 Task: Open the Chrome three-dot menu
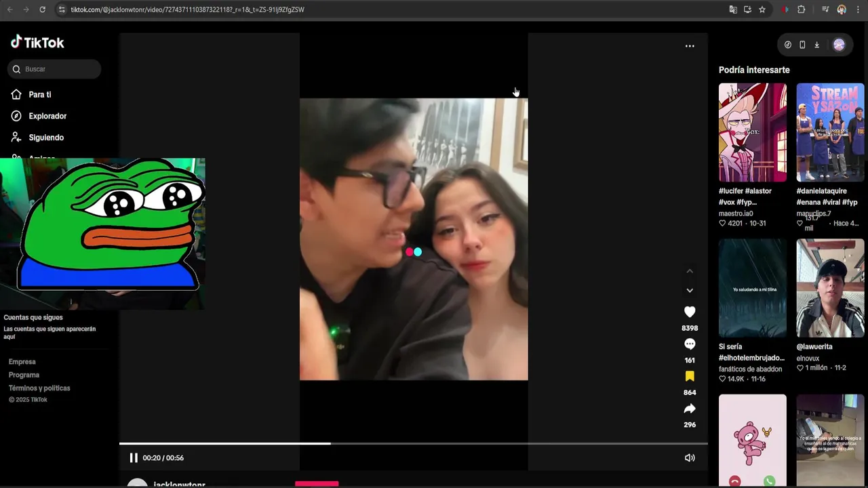858,9
